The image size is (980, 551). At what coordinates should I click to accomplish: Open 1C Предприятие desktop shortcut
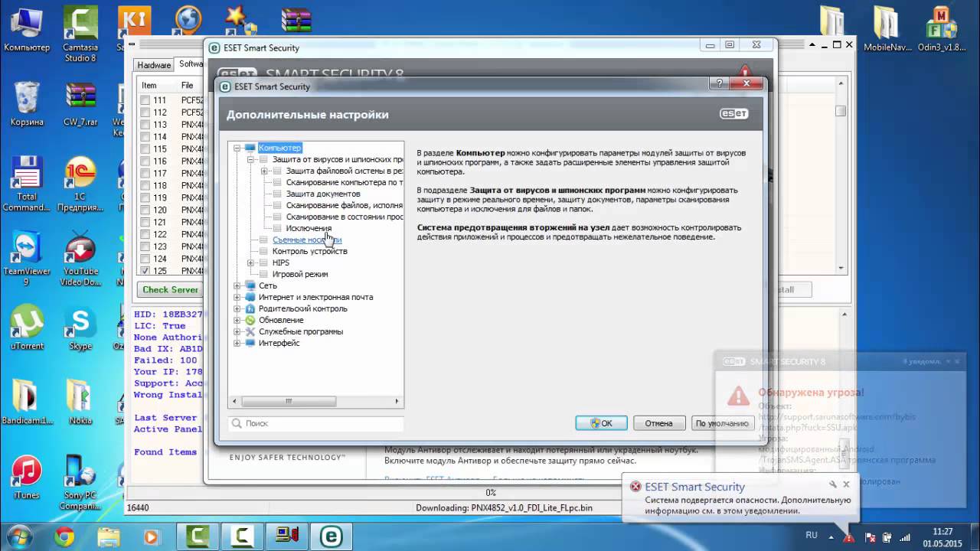80,184
